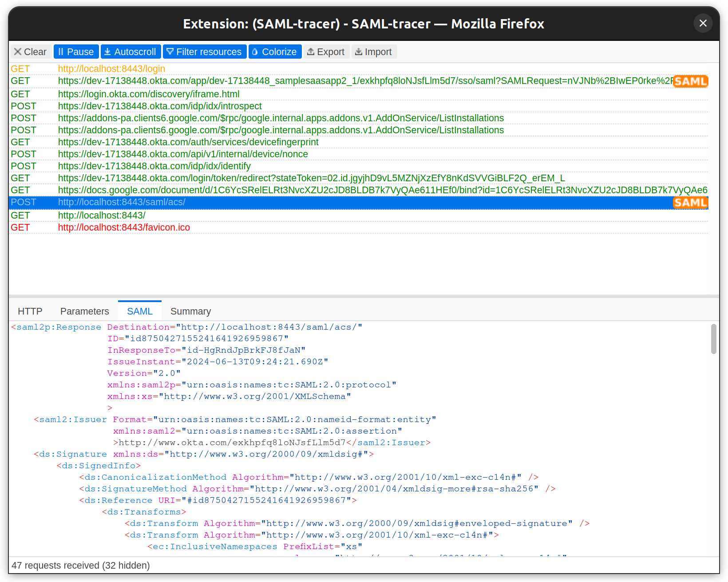Click the ds:Reference URI line

pyautogui.click(x=218, y=500)
